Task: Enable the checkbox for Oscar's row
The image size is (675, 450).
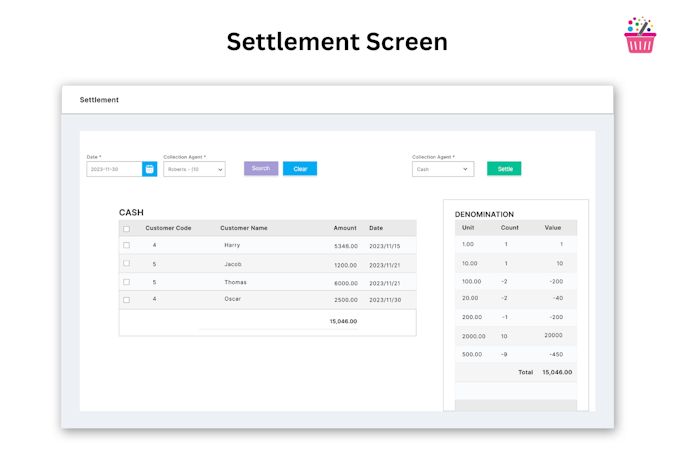Action: coord(126,300)
